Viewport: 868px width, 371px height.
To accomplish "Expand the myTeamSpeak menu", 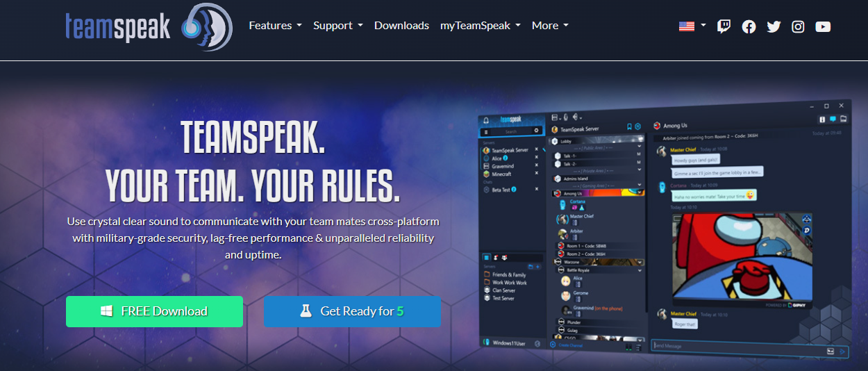I will click(480, 26).
